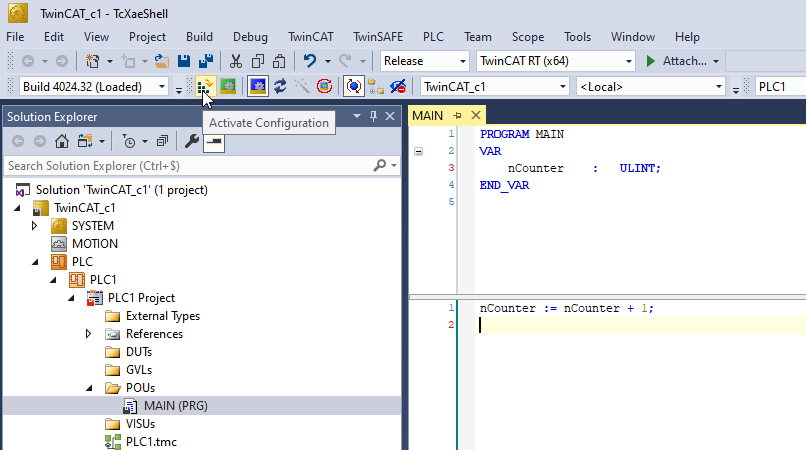Click the Save All toolbar icon
This screenshot has height=450, width=806.
206,61
